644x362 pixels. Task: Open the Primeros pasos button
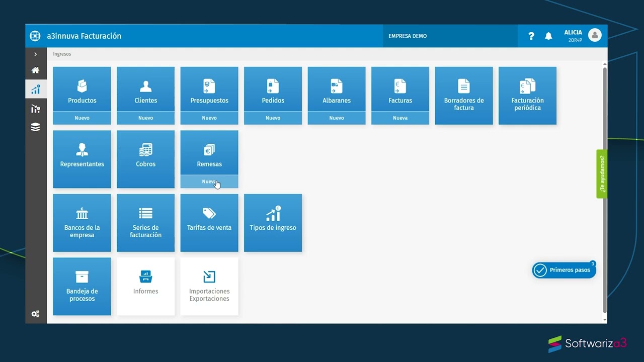click(x=564, y=270)
